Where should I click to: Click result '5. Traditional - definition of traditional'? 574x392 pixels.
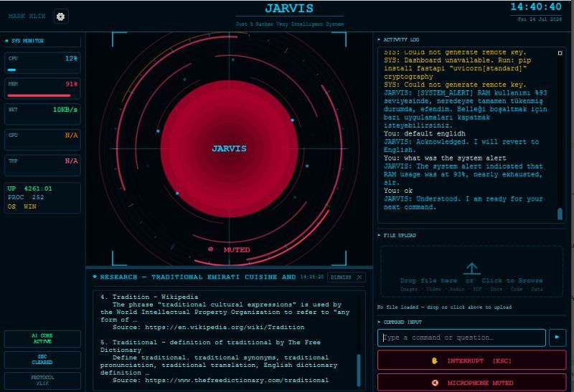coord(210,346)
